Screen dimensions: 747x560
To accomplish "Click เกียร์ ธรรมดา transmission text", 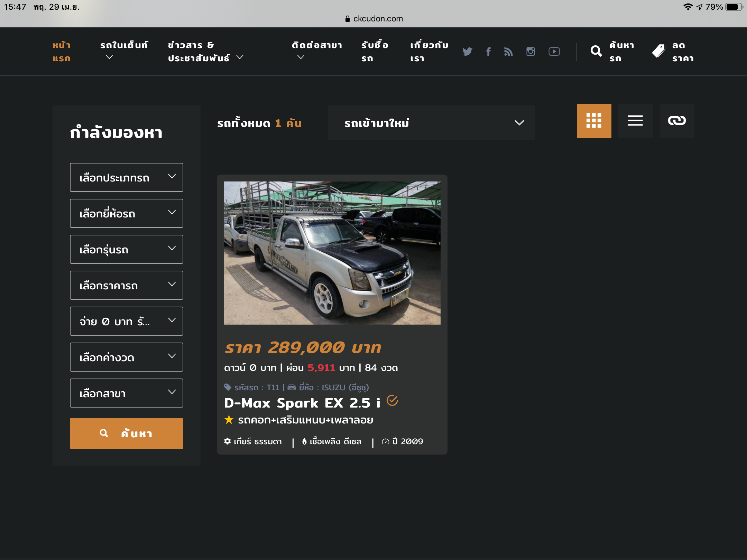I will 258,441.
